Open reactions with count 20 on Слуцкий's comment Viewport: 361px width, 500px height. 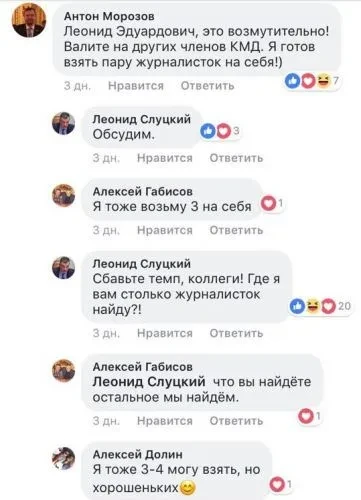(x=320, y=306)
